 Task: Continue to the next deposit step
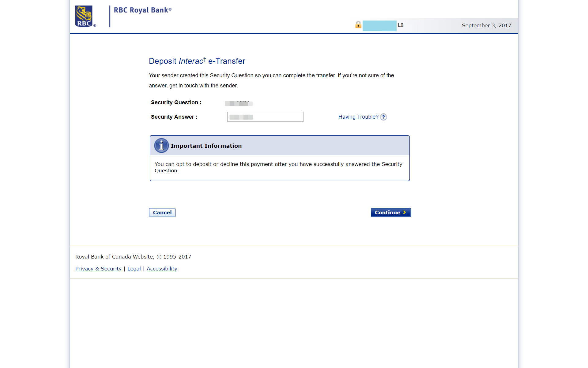(x=391, y=213)
